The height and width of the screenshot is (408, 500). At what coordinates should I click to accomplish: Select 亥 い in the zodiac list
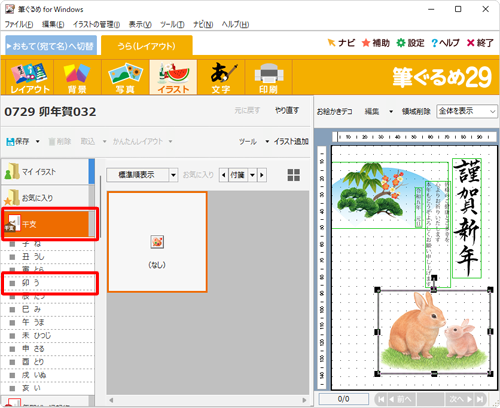point(48,388)
